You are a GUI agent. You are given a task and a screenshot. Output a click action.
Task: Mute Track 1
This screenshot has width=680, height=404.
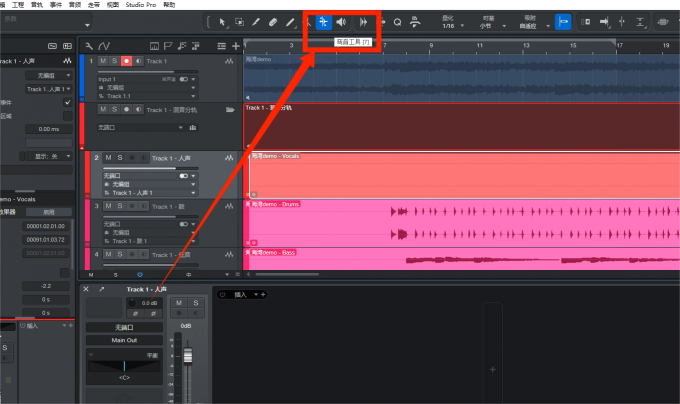click(x=103, y=61)
